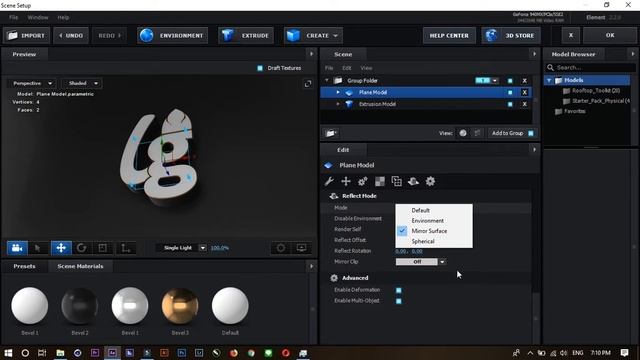Viewport: 640px width, 360px height.
Task: Toggle visibility of Plane Model row
Action: (x=510, y=93)
